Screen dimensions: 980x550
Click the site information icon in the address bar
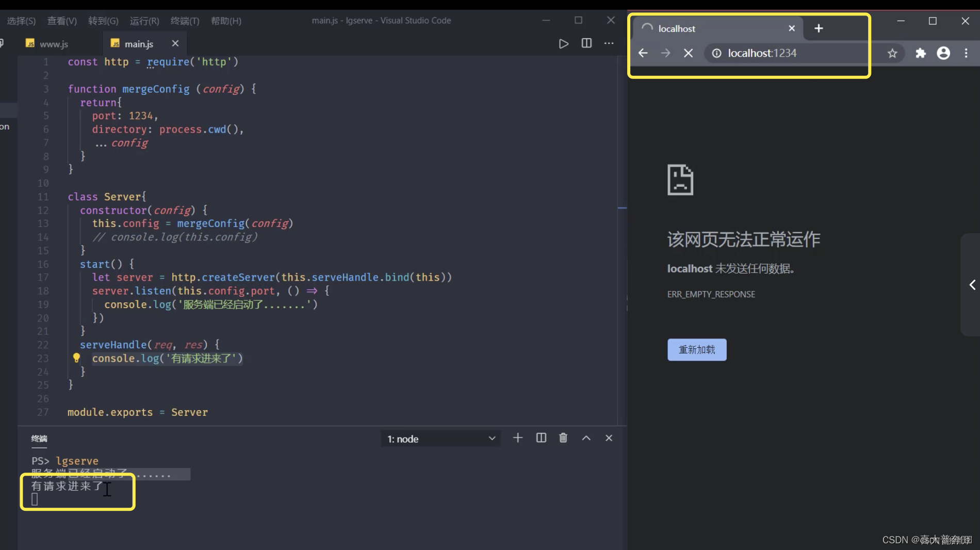tap(716, 53)
